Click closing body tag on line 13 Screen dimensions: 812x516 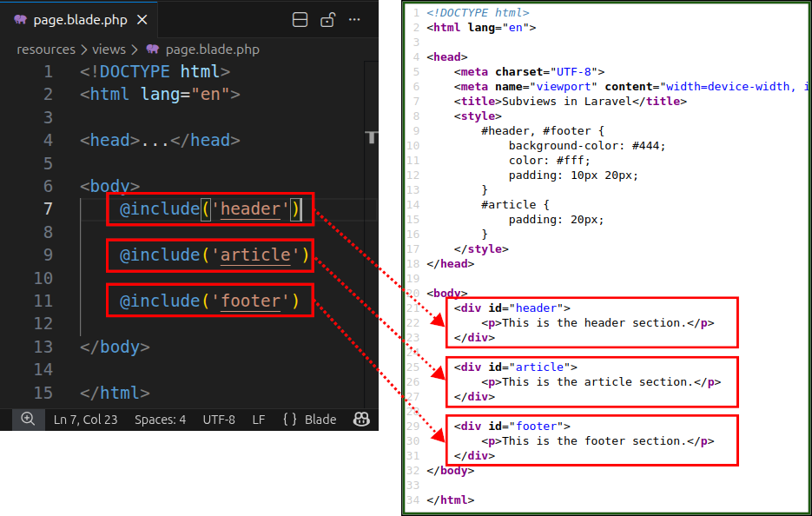pos(115,347)
